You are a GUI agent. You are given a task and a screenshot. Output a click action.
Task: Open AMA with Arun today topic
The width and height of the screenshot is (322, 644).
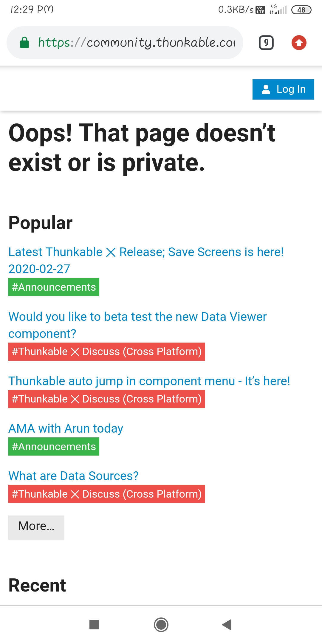pyautogui.click(x=66, y=428)
